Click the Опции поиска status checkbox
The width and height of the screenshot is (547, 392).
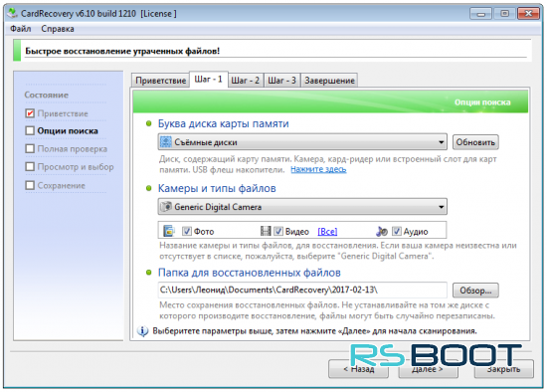point(30,130)
